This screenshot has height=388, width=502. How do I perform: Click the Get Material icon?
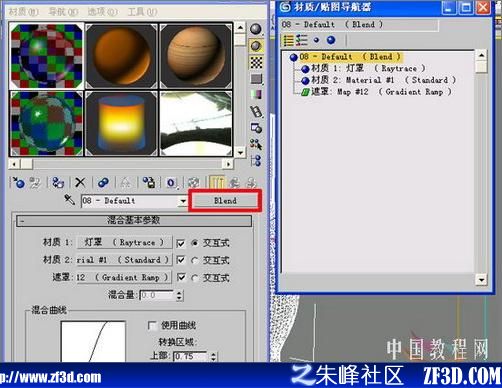[18, 183]
